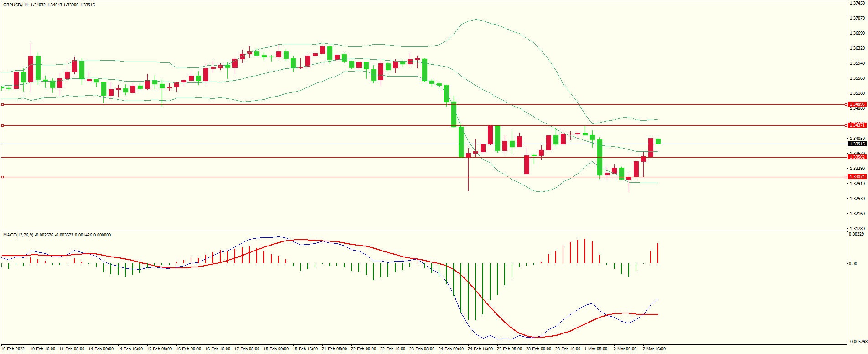This screenshot has height=354, width=868.
Task: Click the 1.32910 price axis label
Action: 858,184
